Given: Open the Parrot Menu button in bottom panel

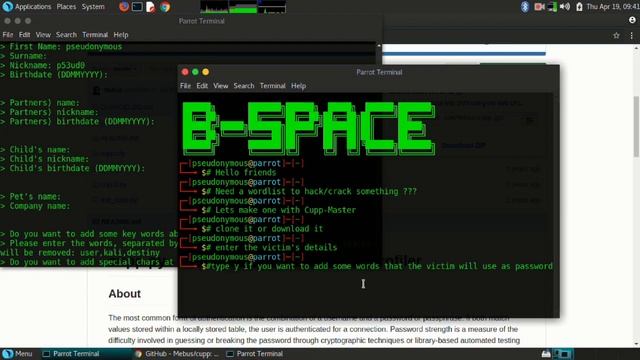Looking at the screenshot, I should click(17, 354).
